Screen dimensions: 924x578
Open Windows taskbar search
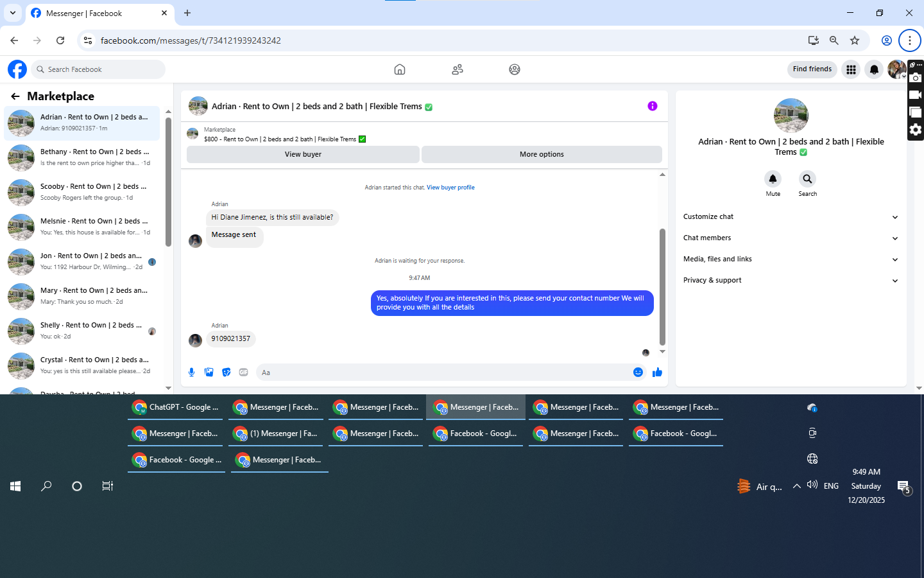46,486
